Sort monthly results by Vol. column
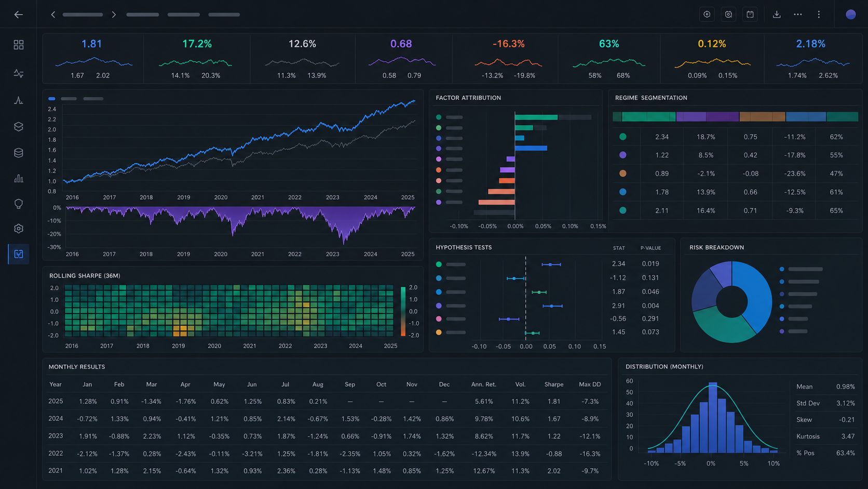 [520, 385]
